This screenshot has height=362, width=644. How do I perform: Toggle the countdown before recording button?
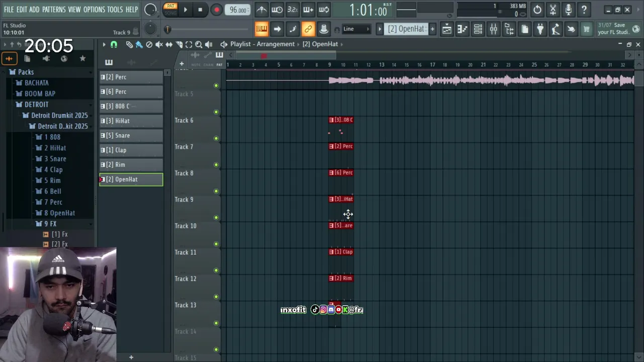(x=293, y=10)
